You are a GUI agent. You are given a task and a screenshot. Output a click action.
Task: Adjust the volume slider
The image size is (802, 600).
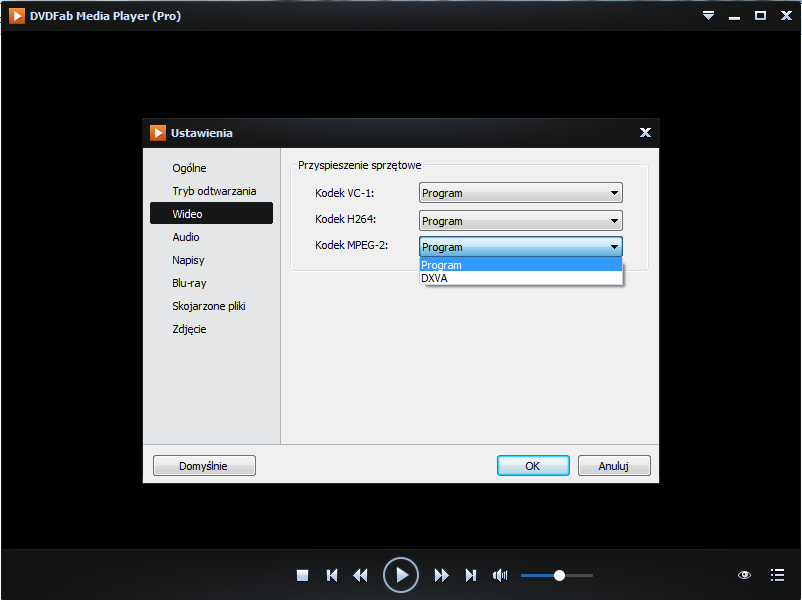(559, 575)
